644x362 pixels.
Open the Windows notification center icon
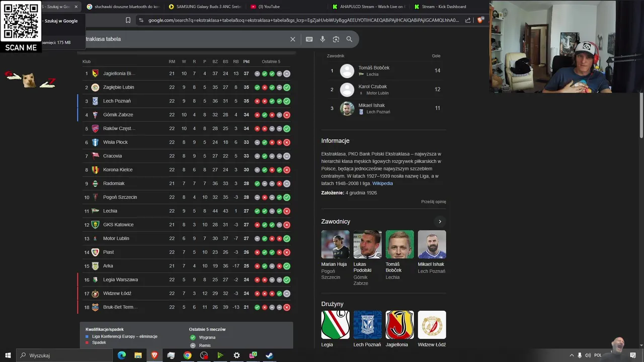click(633, 355)
